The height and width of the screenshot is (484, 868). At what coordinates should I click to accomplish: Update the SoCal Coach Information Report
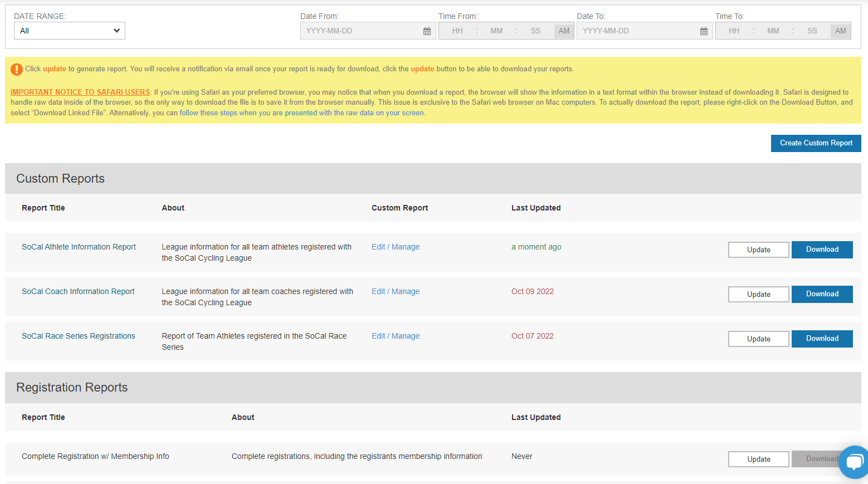(758, 294)
